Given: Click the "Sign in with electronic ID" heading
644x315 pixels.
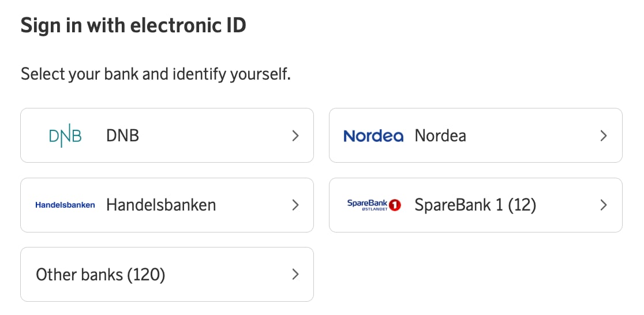Looking at the screenshot, I should click(133, 26).
